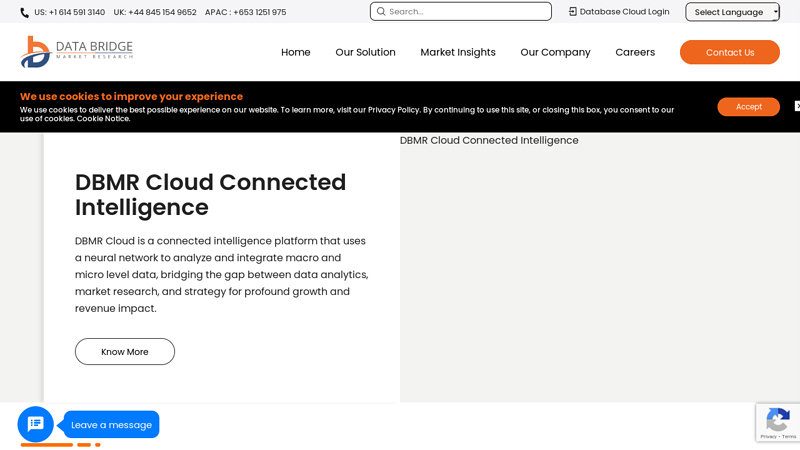The width and height of the screenshot is (800, 450).
Task: Click the APAC phone number +653 1251 975
Action: [x=245, y=12]
